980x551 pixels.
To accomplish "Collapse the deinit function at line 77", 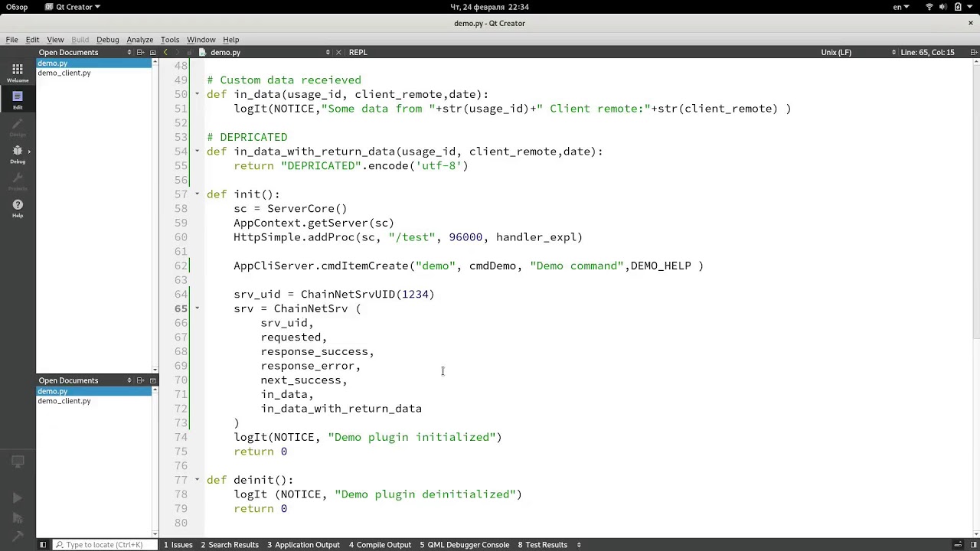I will (x=197, y=480).
